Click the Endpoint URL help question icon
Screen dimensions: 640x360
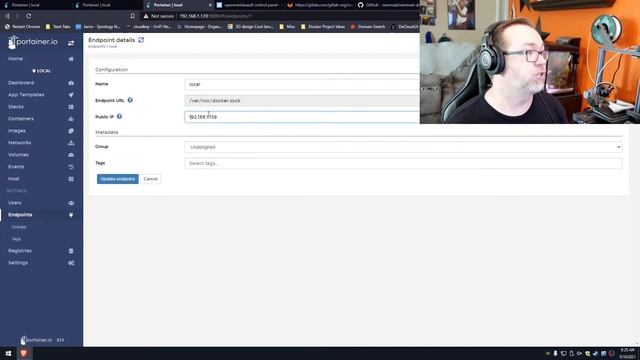[130, 100]
